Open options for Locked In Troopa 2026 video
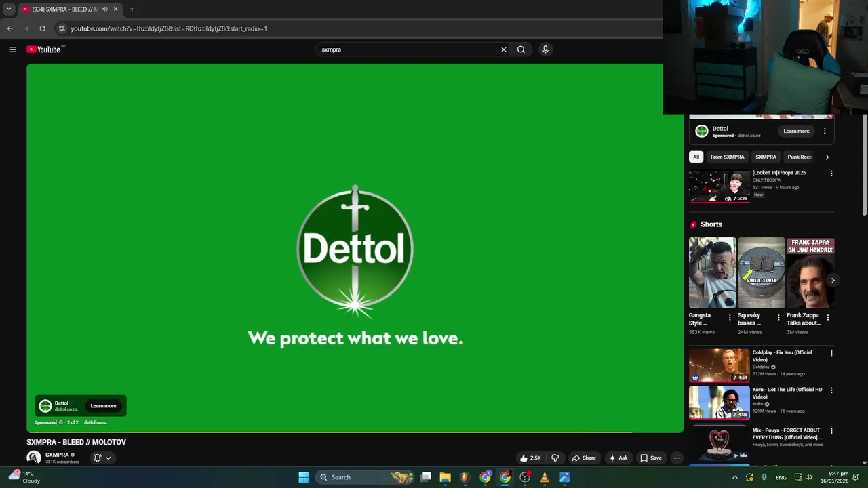 click(831, 174)
